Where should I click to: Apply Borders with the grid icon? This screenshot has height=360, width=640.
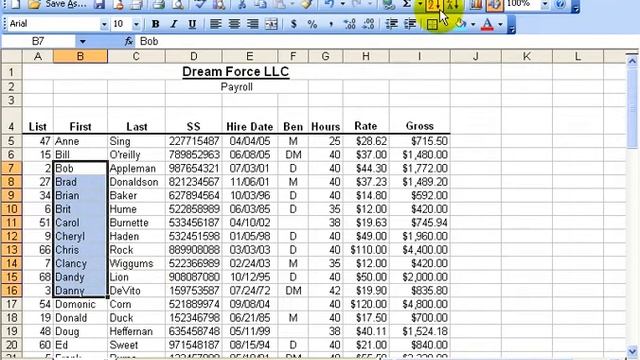[432, 24]
